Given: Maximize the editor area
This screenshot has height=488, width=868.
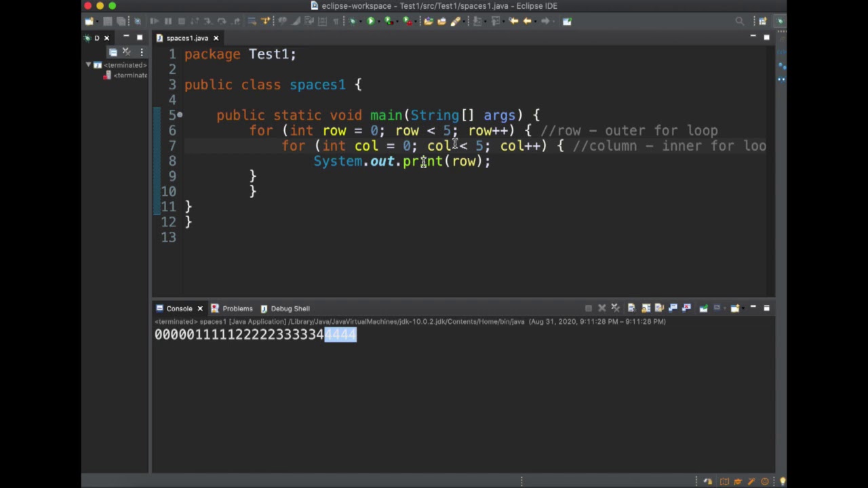Looking at the screenshot, I should 767,37.
